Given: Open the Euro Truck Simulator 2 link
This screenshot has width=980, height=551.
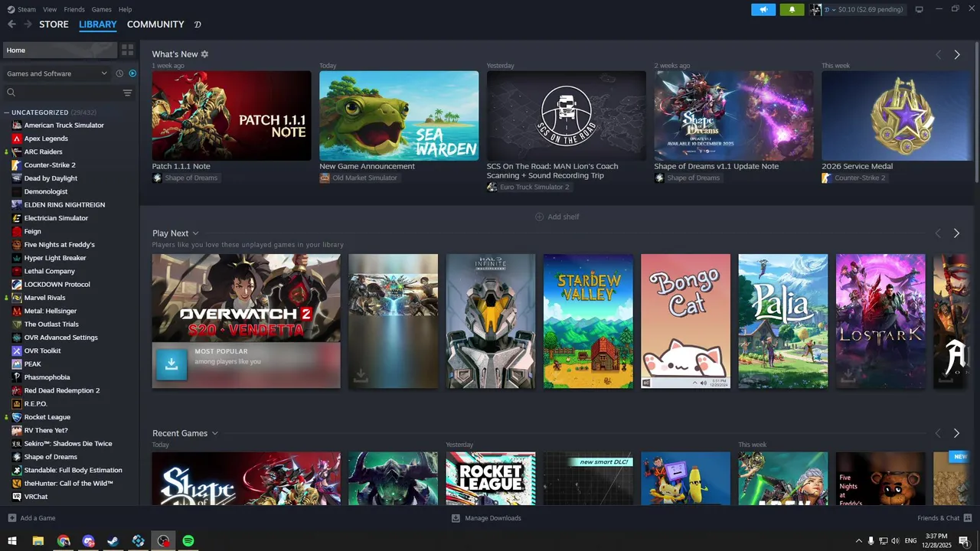Looking at the screenshot, I should 528,187.
